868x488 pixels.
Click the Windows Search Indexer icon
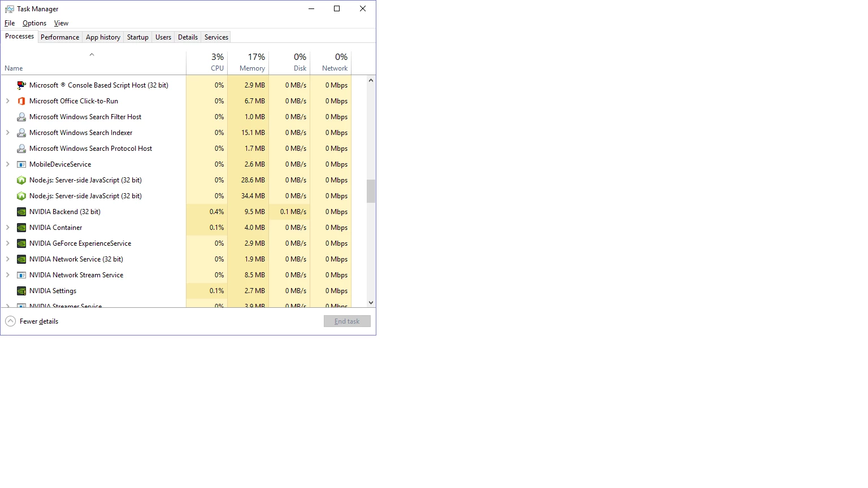coord(21,133)
